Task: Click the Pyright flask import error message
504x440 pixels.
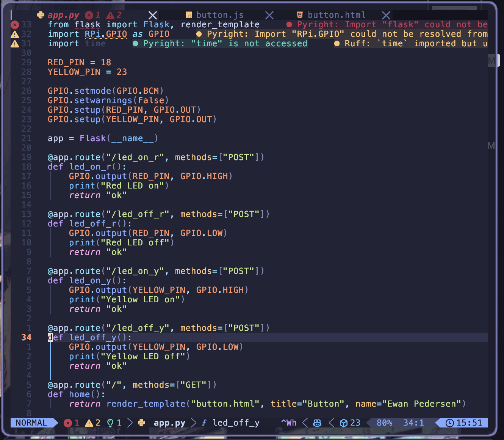Action: click(x=387, y=25)
